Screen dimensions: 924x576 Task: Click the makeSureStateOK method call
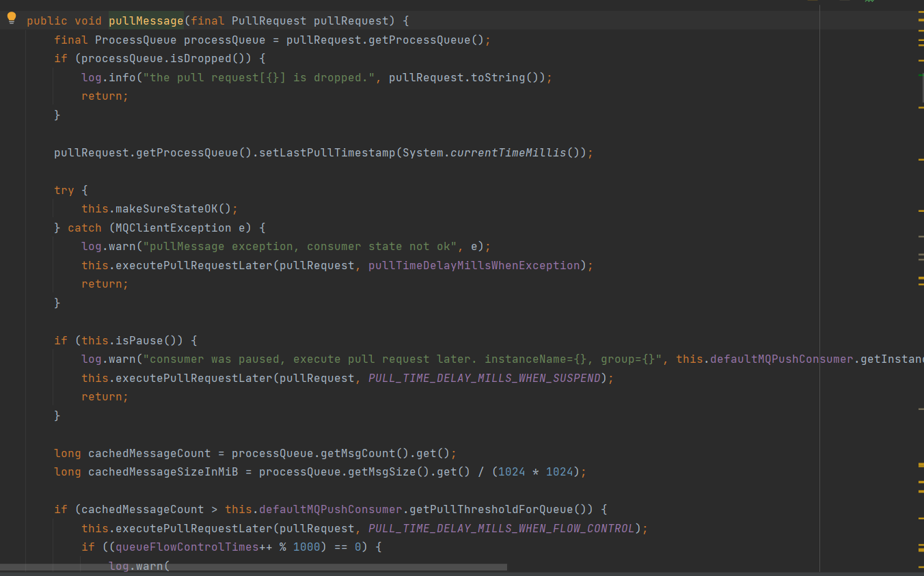pos(169,209)
